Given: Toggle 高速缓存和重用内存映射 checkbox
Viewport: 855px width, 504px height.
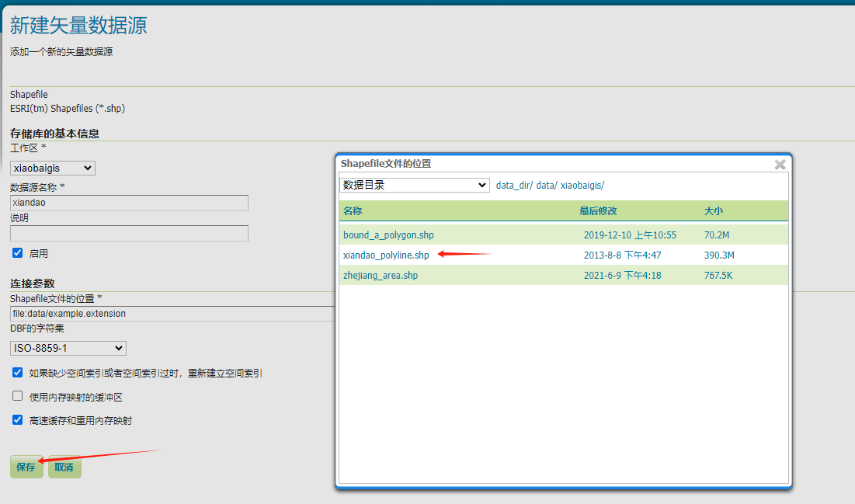Looking at the screenshot, I should click(x=18, y=420).
